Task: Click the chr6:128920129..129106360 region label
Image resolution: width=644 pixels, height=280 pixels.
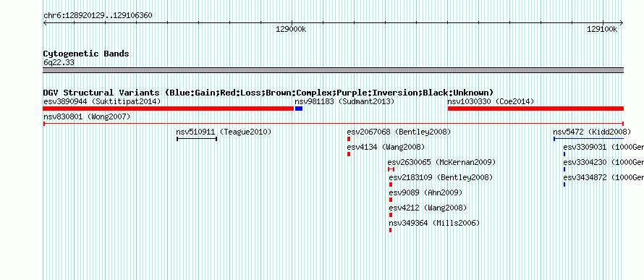Action: (x=98, y=16)
